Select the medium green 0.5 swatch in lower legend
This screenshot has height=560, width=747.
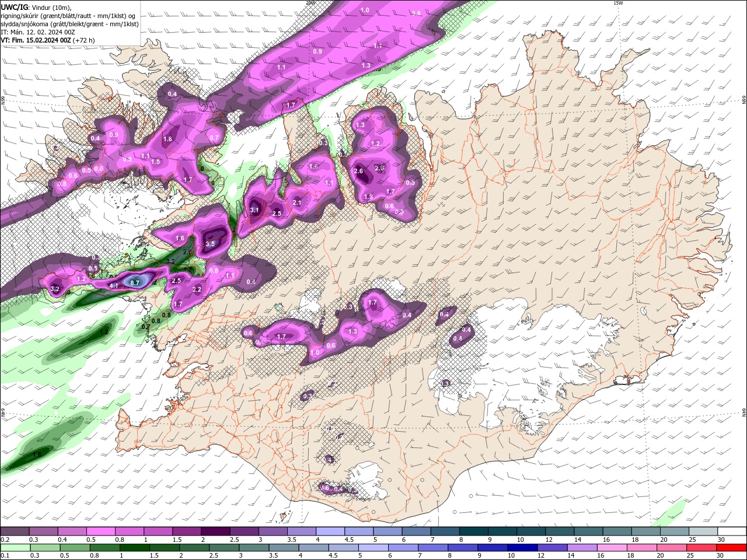[x=75, y=548]
